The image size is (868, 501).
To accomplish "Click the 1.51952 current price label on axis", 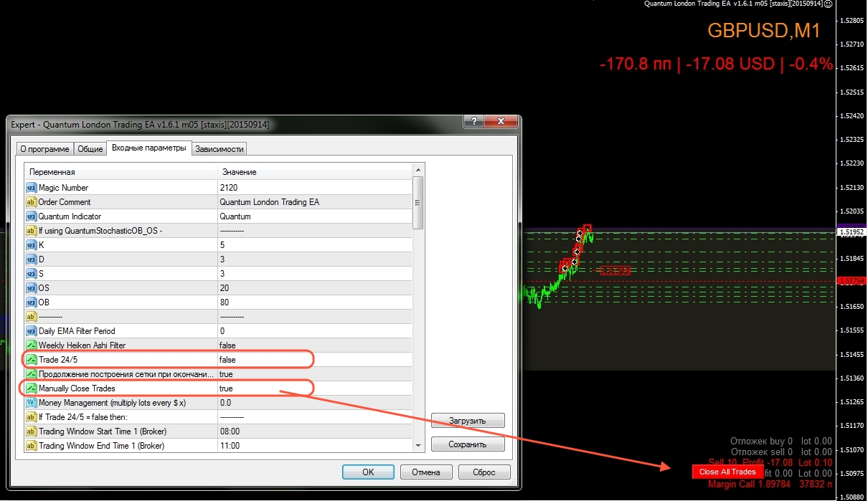I will click(852, 232).
